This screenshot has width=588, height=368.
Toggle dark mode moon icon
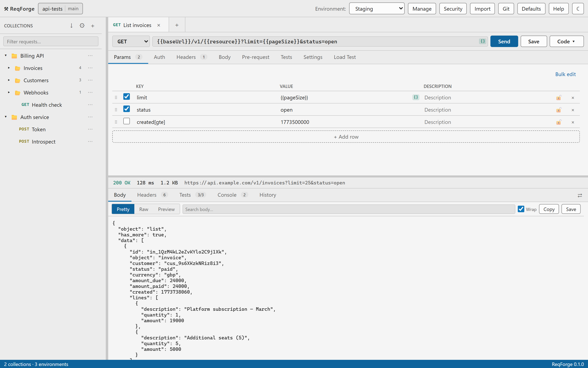coord(578,9)
